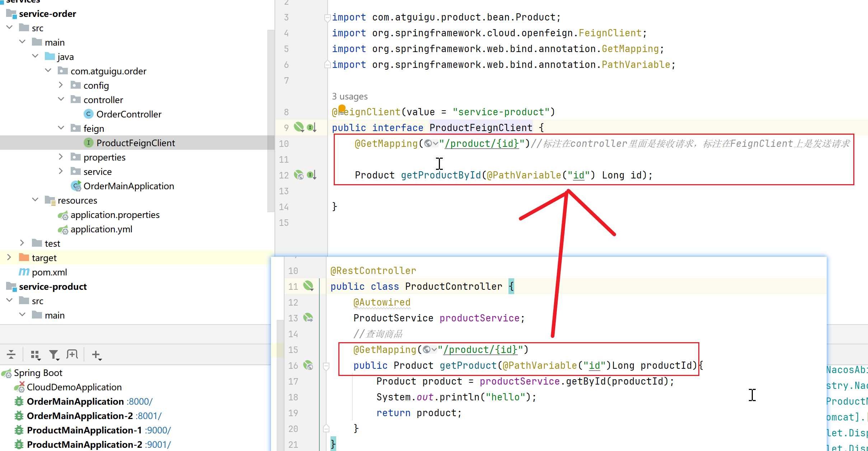Collapse the controller package folder
Image resolution: width=868 pixels, height=451 pixels.
(x=61, y=99)
